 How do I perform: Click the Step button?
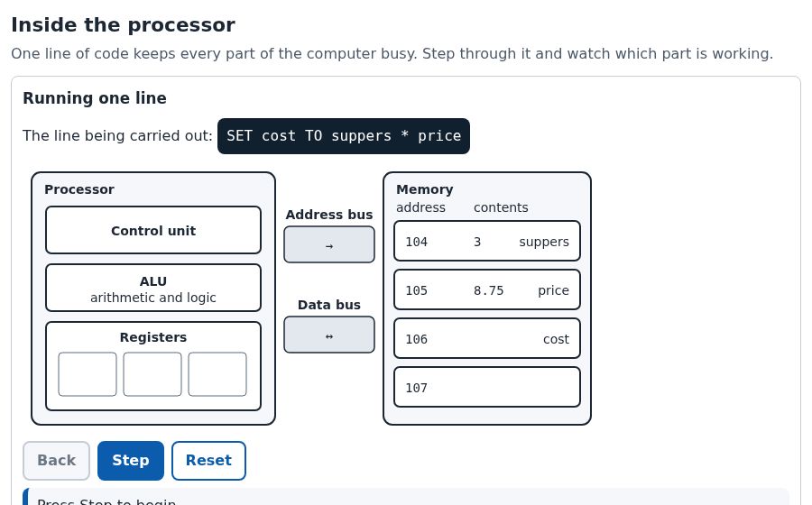(131, 461)
